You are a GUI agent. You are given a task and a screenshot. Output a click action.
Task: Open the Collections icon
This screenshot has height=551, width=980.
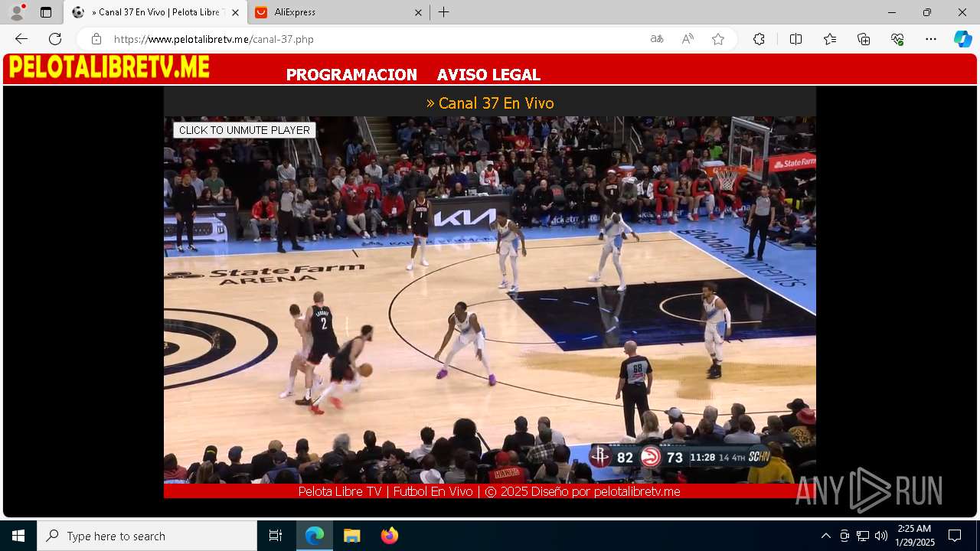(x=864, y=39)
